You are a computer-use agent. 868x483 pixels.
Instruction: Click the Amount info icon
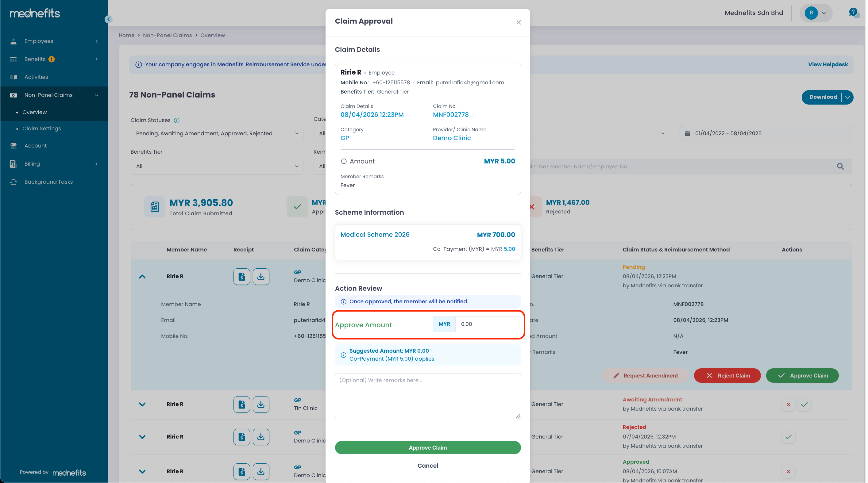[344, 161]
